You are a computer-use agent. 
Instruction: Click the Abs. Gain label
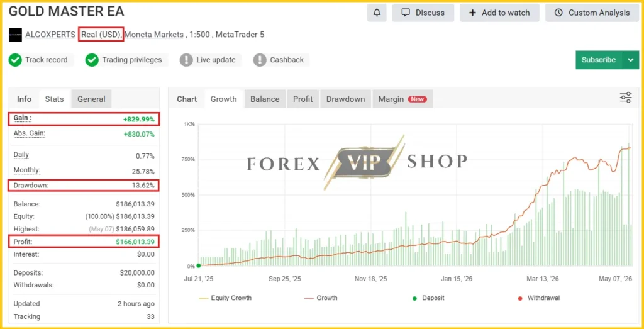pos(29,133)
